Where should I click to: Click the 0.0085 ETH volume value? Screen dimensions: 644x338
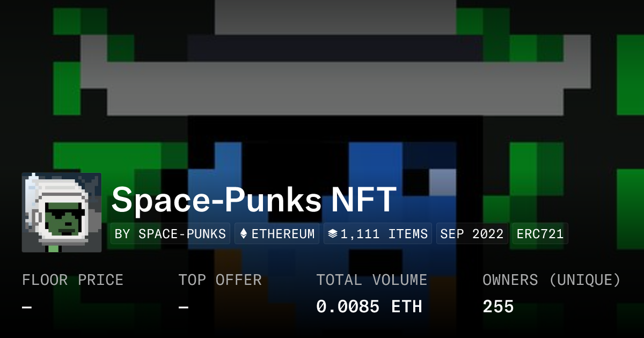point(370,306)
